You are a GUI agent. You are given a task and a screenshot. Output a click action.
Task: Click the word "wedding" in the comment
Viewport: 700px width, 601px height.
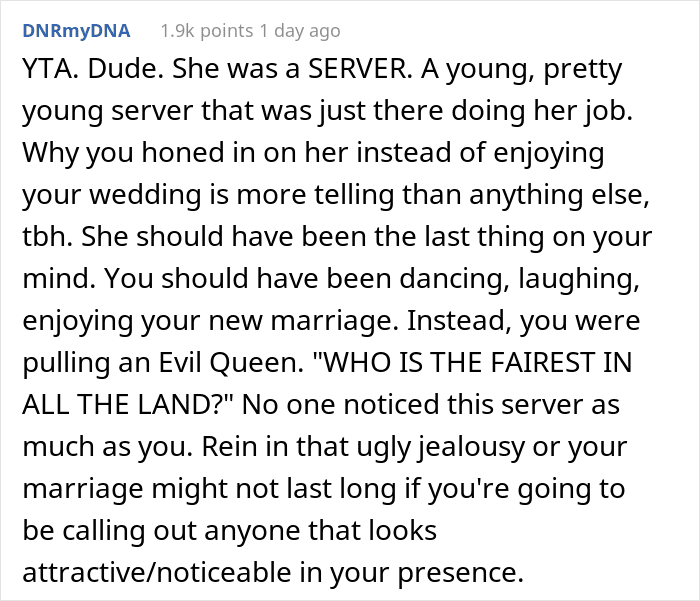[146, 195]
